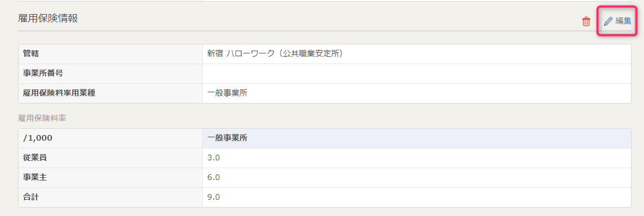Select the 事業所番号 row label
The width and height of the screenshot is (644, 216).
point(43,73)
